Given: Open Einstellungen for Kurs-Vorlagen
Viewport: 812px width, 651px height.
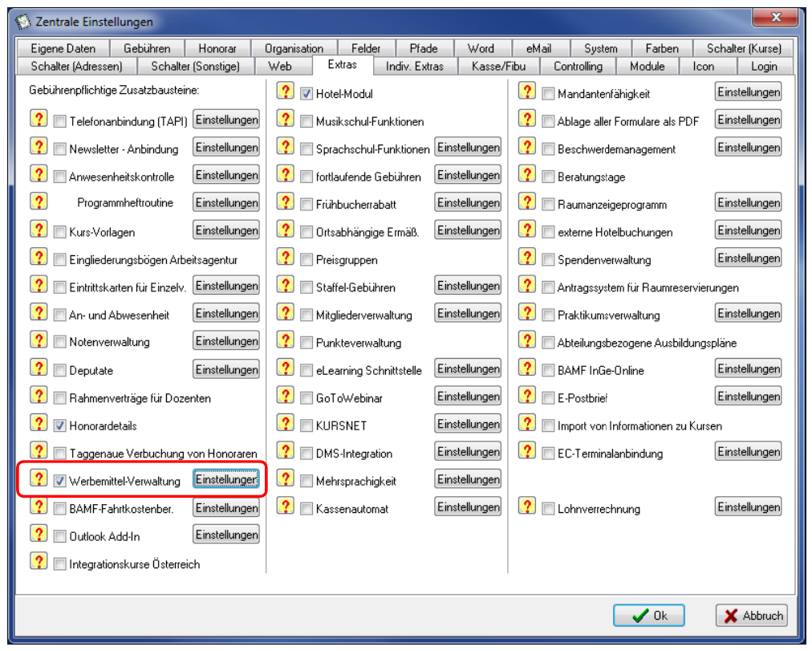Looking at the screenshot, I should [226, 230].
